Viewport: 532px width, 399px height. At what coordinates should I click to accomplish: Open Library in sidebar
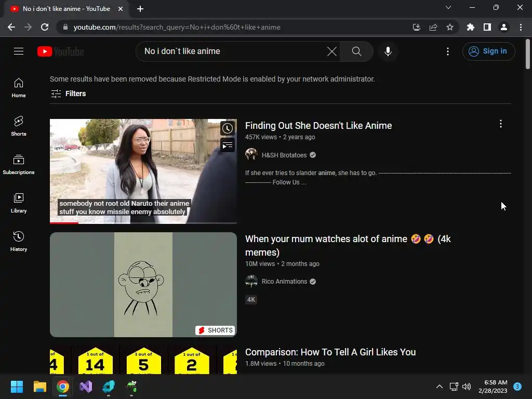pyautogui.click(x=19, y=203)
